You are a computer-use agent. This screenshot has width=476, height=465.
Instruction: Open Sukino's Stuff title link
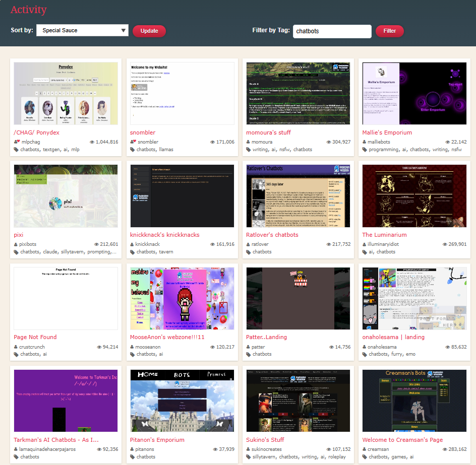[x=265, y=440]
